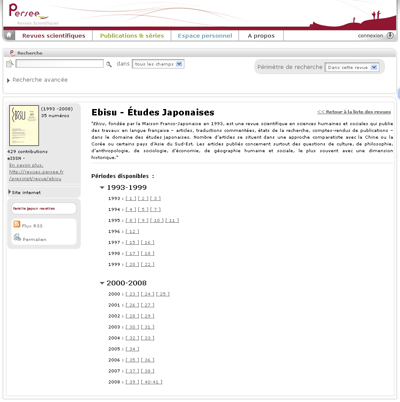This screenshot has width=400, height=402.
Task: Open 1995 issue 9
Action: (143, 221)
